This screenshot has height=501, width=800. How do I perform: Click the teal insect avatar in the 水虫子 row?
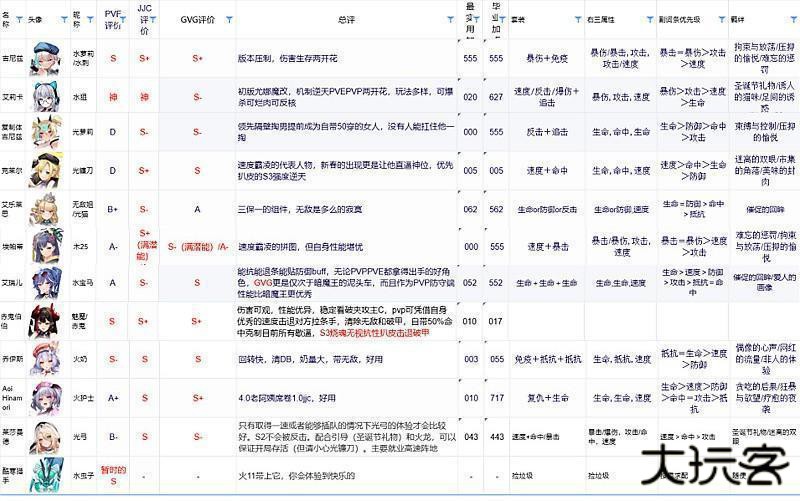[47, 475]
